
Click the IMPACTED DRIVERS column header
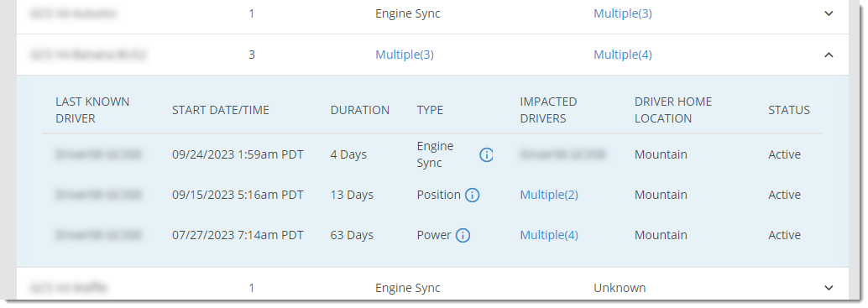[x=549, y=110]
